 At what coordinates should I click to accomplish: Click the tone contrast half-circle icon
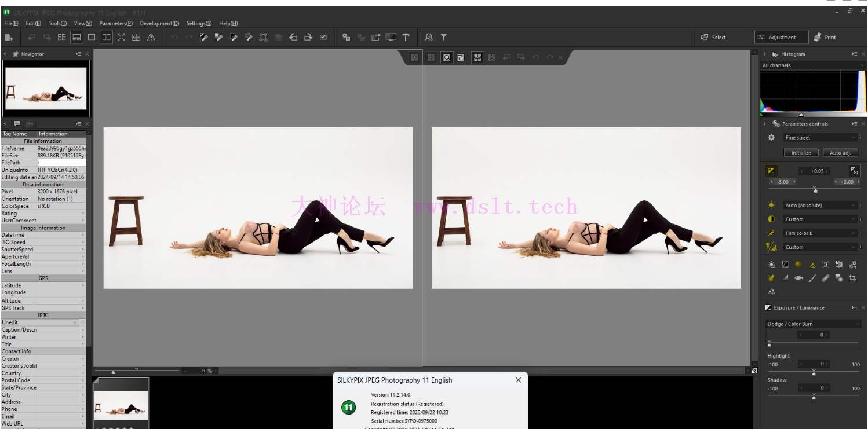[771, 219]
